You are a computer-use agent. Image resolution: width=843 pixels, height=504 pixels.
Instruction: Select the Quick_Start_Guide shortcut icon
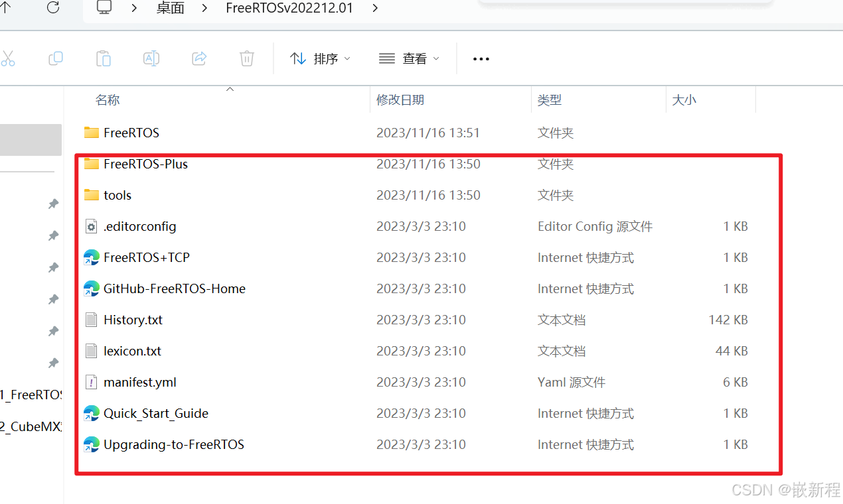(x=92, y=413)
